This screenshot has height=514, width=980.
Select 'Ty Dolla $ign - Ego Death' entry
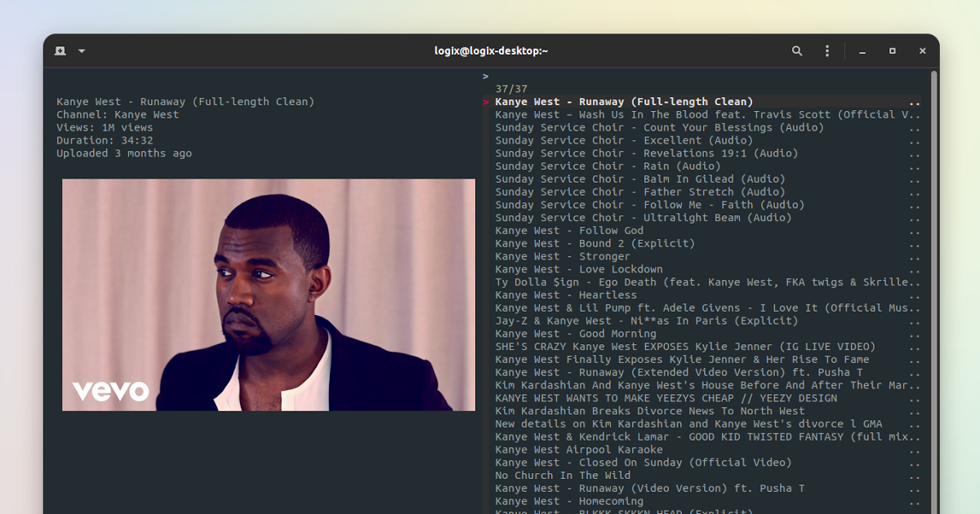707,282
